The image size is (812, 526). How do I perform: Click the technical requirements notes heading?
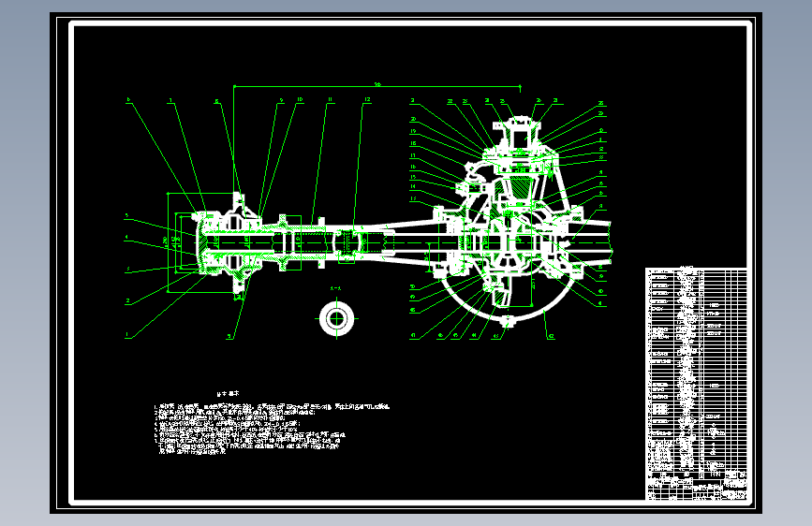tap(229, 393)
